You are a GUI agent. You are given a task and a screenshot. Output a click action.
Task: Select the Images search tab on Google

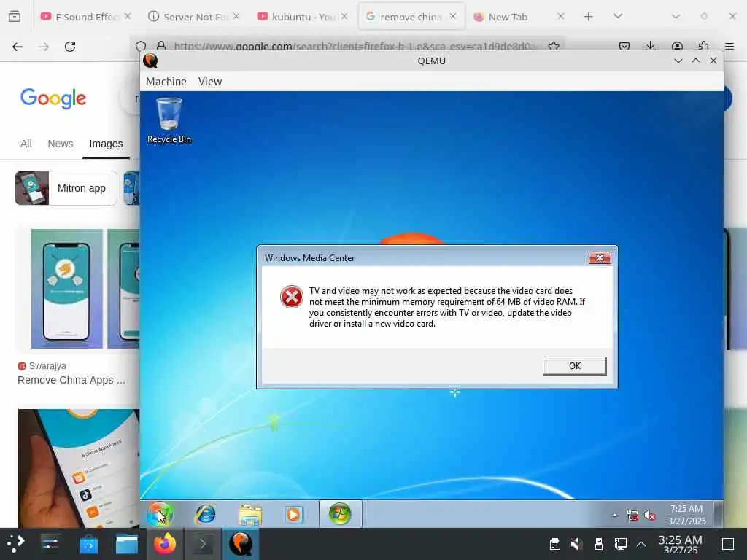point(106,144)
